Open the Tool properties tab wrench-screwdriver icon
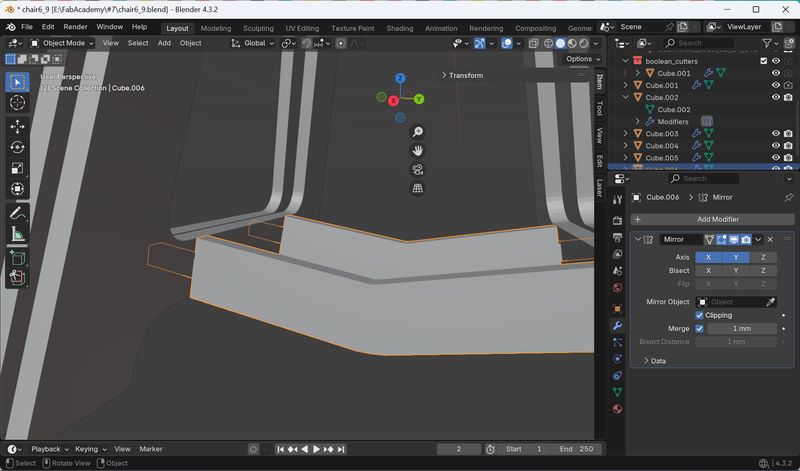800x471 pixels. (x=617, y=200)
